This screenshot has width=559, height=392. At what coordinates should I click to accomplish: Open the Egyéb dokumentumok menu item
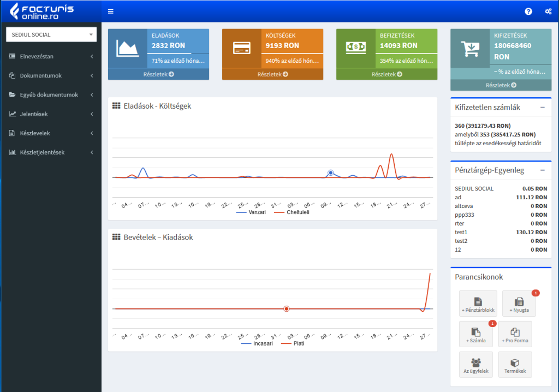tap(51, 95)
